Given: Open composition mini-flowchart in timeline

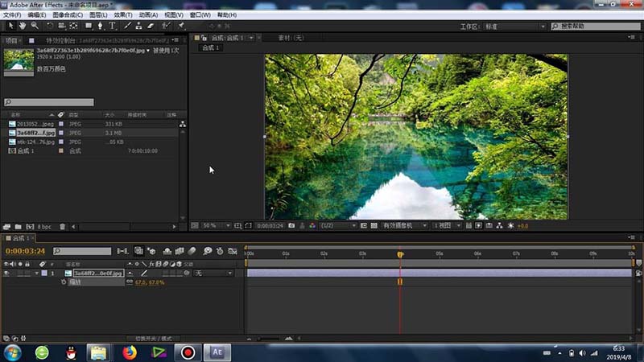Looking at the screenshot, I should coord(122,251).
